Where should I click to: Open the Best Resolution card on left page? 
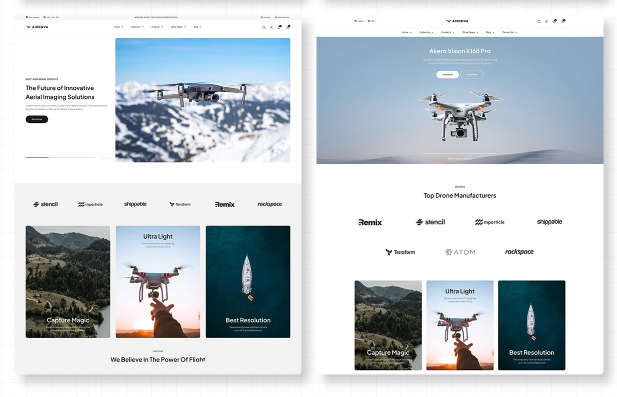pyautogui.click(x=248, y=282)
